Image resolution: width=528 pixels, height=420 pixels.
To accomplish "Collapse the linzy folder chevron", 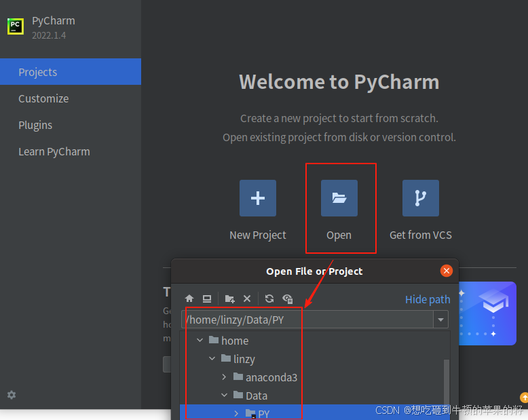I will click(x=212, y=358).
